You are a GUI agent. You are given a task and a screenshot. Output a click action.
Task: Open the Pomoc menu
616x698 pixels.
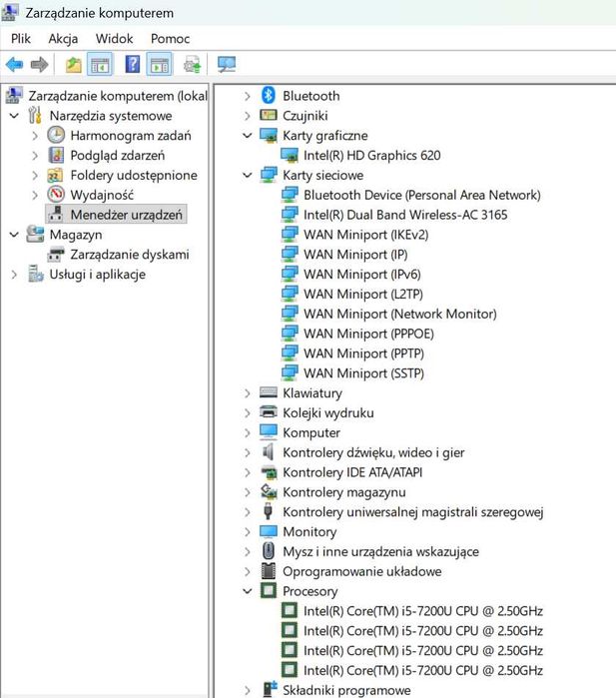tap(170, 39)
